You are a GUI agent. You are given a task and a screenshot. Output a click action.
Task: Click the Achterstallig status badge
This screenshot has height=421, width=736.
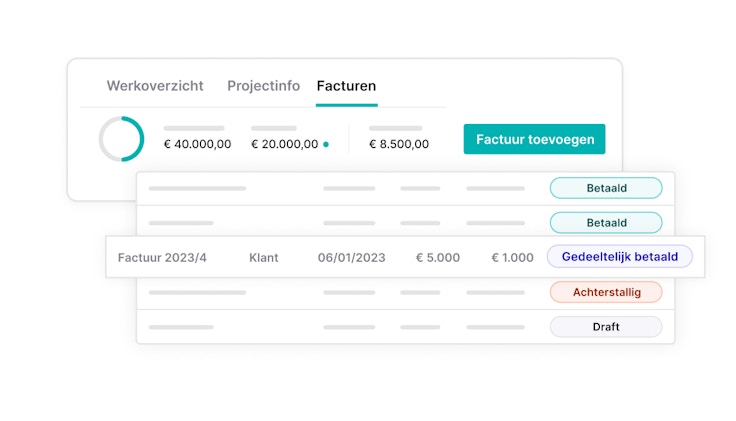coord(606,292)
